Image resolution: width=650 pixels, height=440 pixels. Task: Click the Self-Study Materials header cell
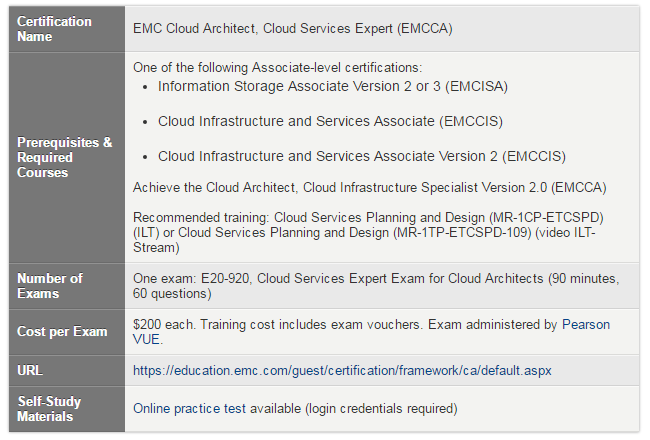coord(67,409)
